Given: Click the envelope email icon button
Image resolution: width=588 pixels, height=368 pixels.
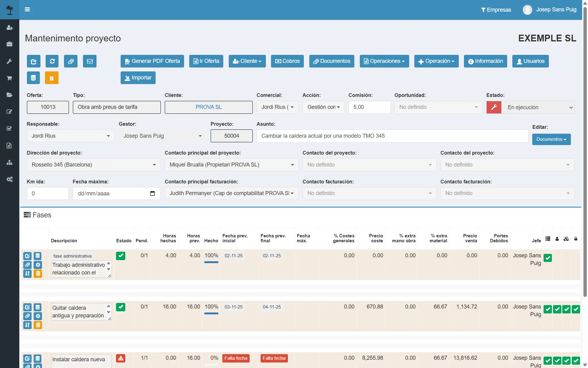Looking at the screenshot, I should [90, 61].
